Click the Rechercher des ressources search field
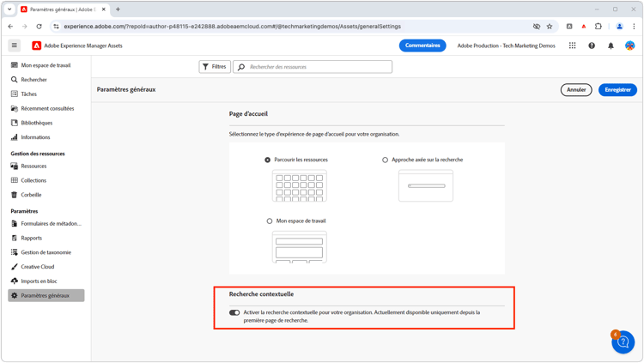 313,67
